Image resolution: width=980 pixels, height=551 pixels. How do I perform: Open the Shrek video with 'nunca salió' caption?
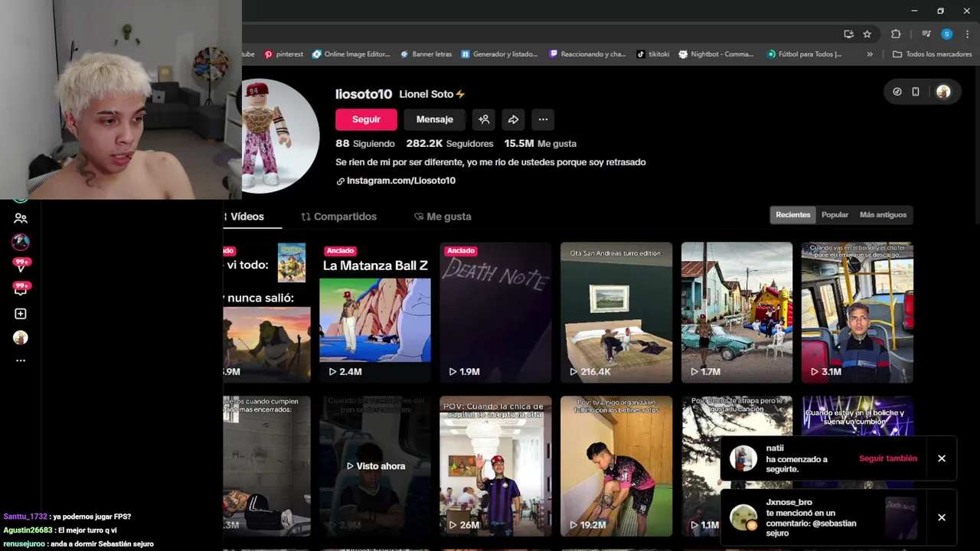267,312
